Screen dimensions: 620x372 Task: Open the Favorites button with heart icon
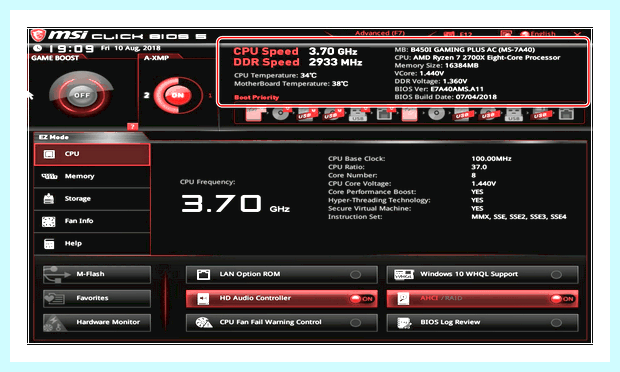click(x=97, y=298)
